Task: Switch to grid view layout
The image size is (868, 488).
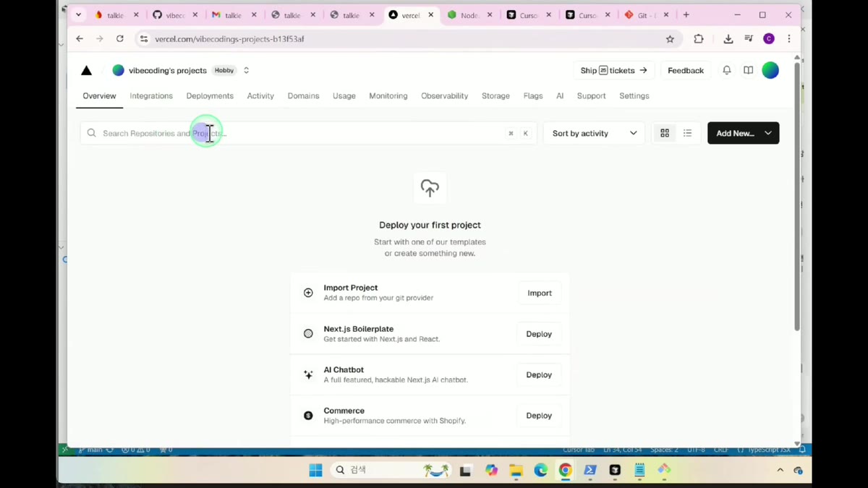Action: [665, 133]
